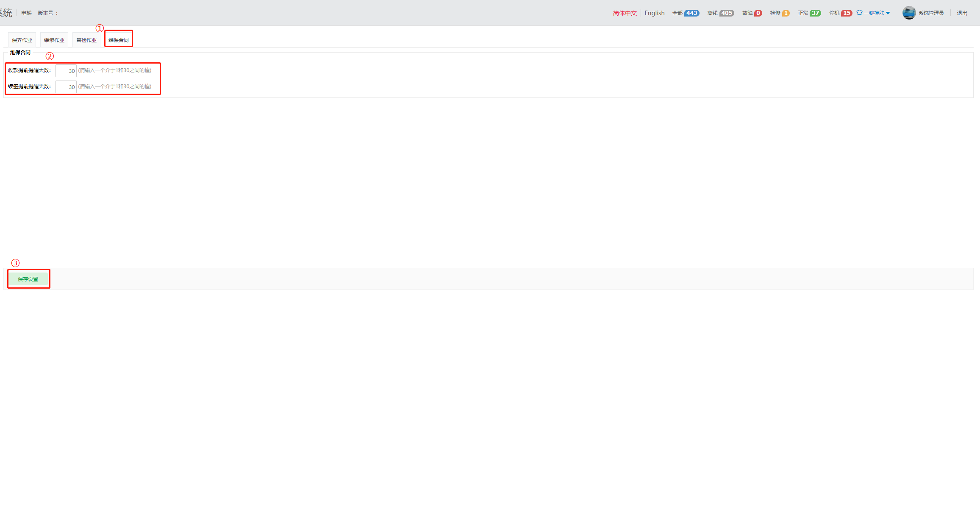Click the green 37 normal badge
This screenshot has width=980, height=526.
815,13
